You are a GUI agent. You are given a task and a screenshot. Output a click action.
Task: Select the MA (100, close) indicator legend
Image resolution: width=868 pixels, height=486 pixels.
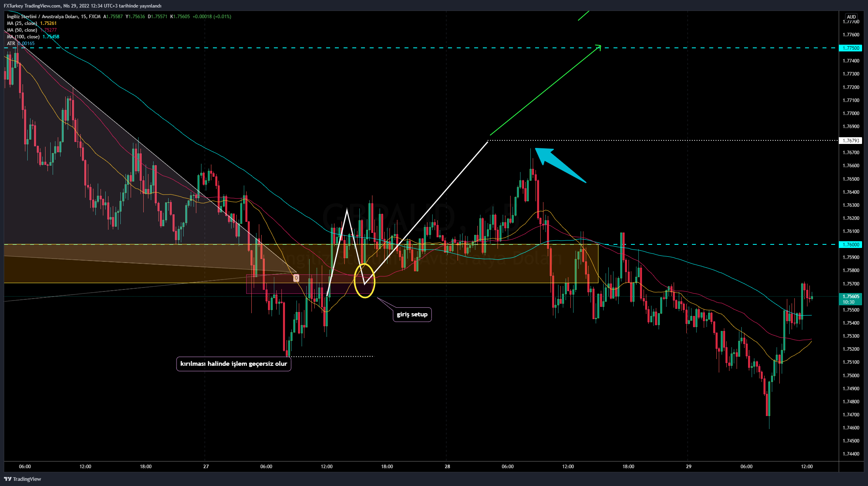[x=23, y=37]
